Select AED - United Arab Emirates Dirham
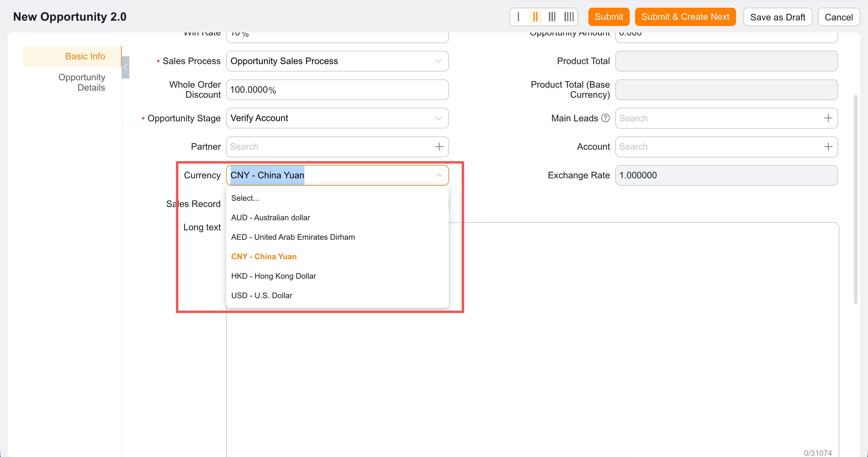 pos(337,237)
